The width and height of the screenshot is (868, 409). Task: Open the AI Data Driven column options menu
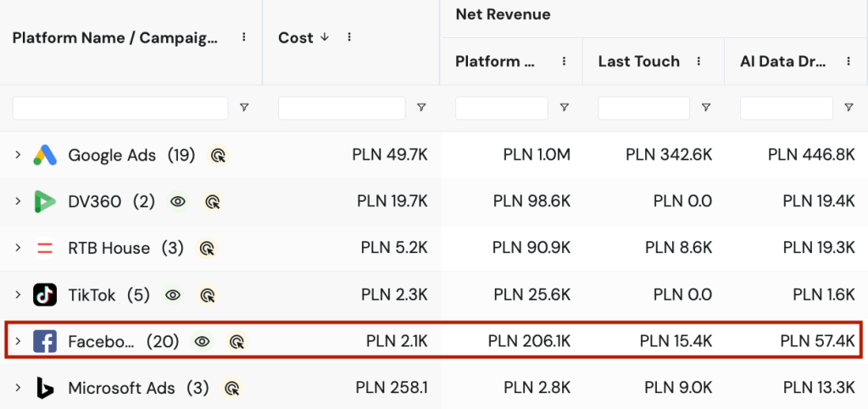[849, 61]
